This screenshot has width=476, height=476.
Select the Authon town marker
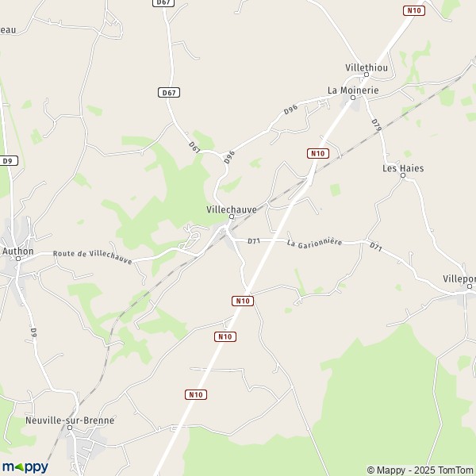(x=18, y=259)
